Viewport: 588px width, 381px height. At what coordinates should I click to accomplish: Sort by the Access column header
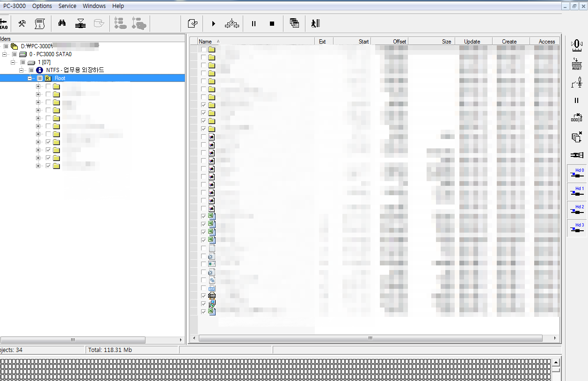545,41
